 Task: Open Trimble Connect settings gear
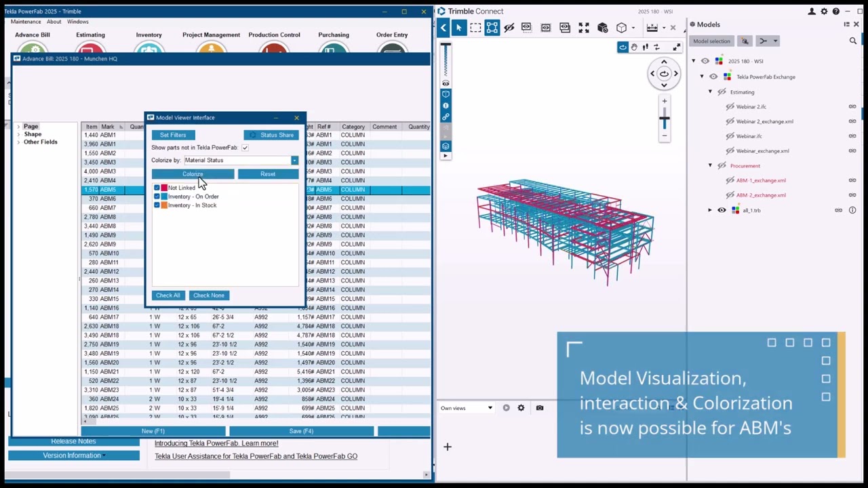(x=824, y=12)
